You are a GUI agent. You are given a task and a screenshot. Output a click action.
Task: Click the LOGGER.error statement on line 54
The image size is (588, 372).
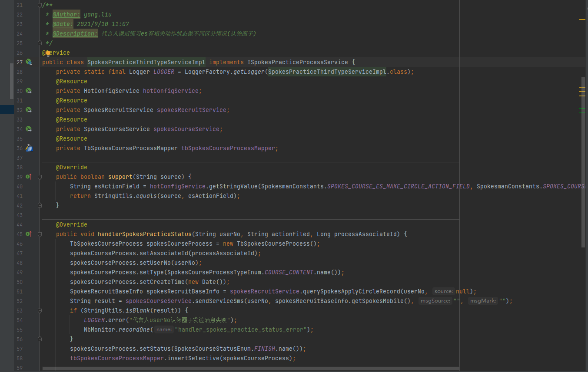160,320
